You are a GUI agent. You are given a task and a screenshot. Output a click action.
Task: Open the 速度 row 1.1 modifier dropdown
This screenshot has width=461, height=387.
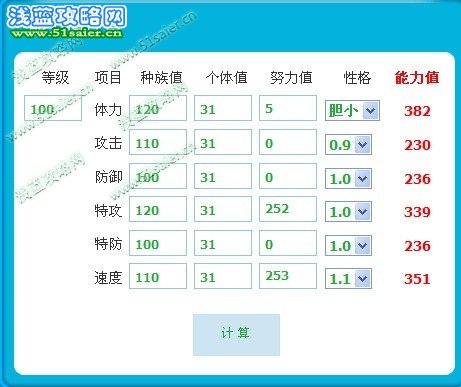coord(348,279)
